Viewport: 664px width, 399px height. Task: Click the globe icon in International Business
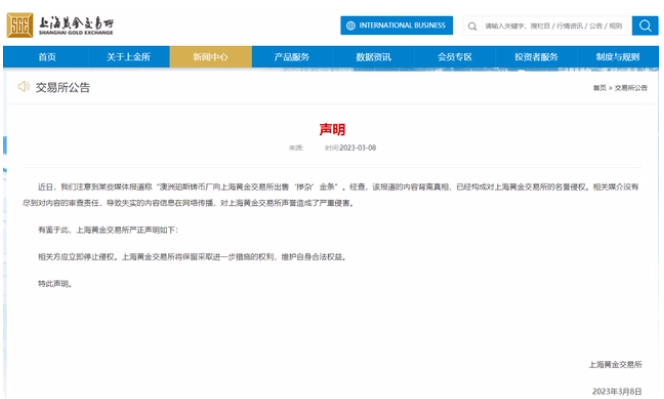click(351, 25)
